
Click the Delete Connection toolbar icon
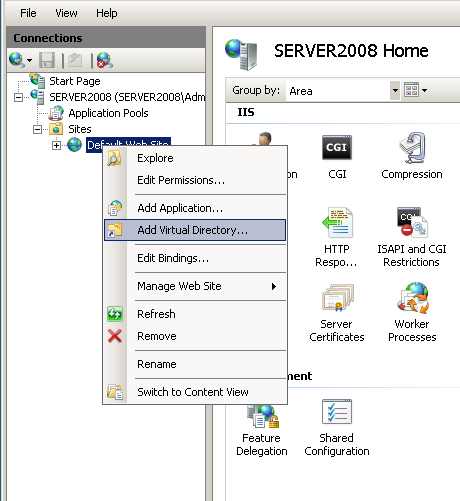click(105, 61)
